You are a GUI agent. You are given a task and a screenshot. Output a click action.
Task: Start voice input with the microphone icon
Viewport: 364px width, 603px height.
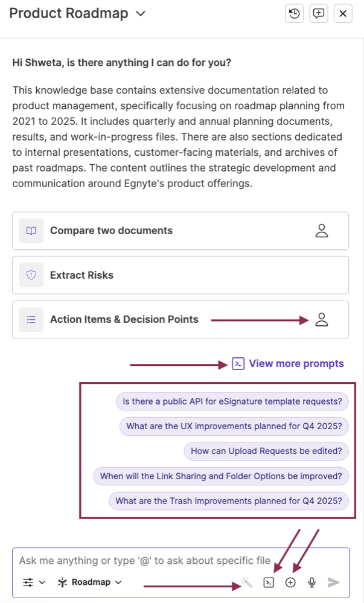[x=311, y=582]
